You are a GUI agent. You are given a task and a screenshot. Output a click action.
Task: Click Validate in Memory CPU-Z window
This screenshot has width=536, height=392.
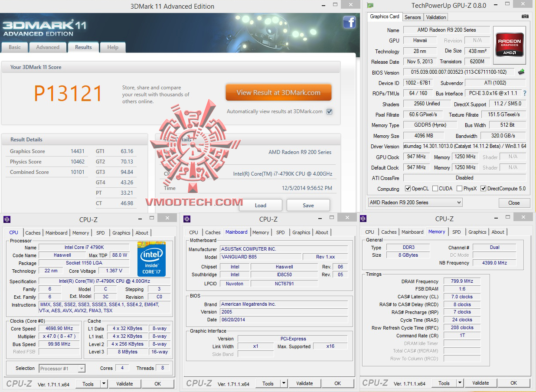coord(480,383)
